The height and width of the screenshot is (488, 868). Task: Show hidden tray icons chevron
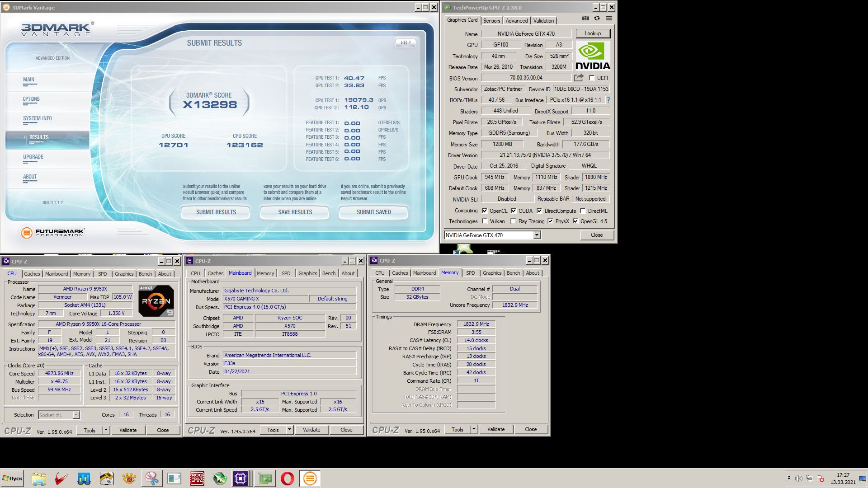click(789, 478)
